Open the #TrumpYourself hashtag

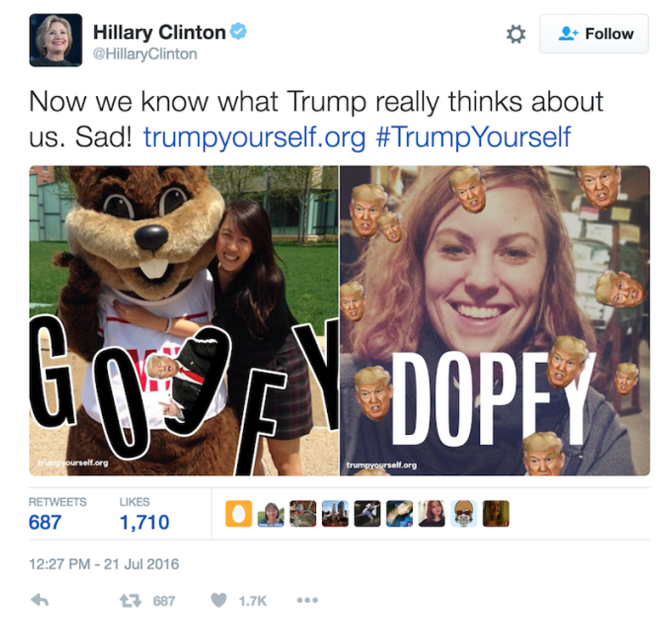click(x=473, y=137)
